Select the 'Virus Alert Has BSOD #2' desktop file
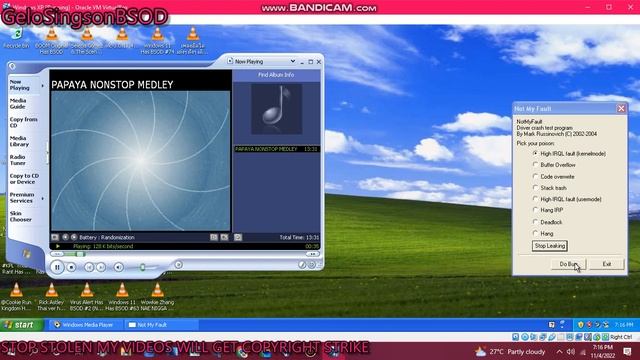This screenshot has height=360, width=640. (x=87, y=296)
